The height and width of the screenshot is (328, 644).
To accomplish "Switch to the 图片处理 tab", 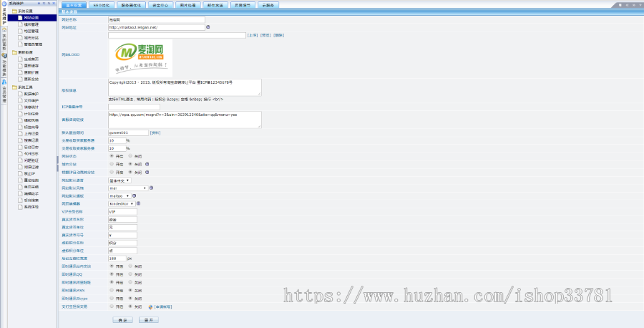I will (x=188, y=5).
